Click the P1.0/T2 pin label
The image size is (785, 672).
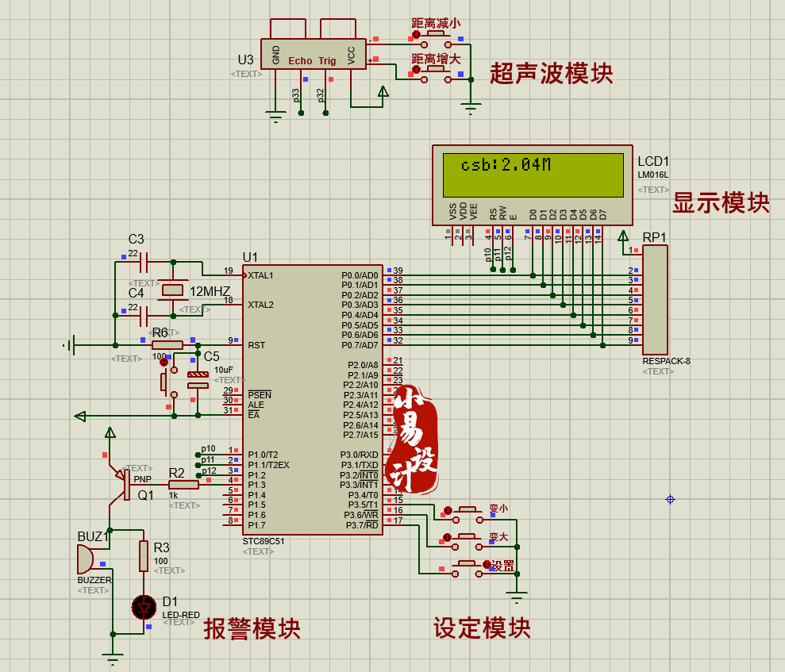(x=263, y=455)
